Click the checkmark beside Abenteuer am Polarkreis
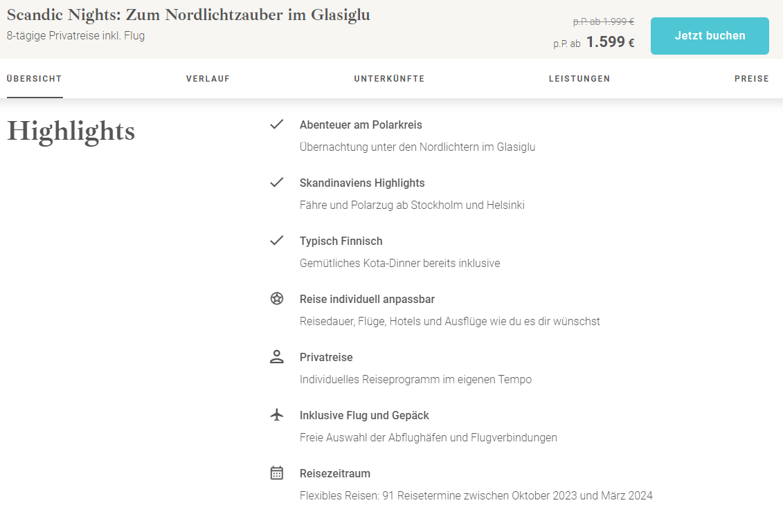The height and width of the screenshot is (532, 783). [277, 125]
